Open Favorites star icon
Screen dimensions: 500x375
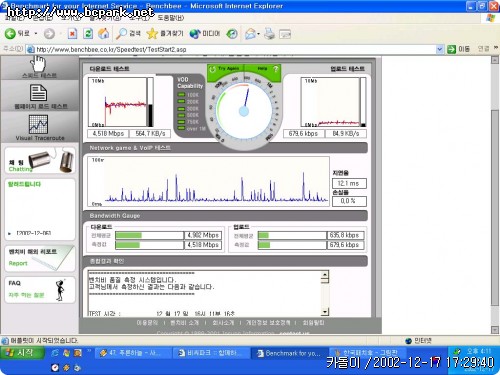[x=165, y=33]
